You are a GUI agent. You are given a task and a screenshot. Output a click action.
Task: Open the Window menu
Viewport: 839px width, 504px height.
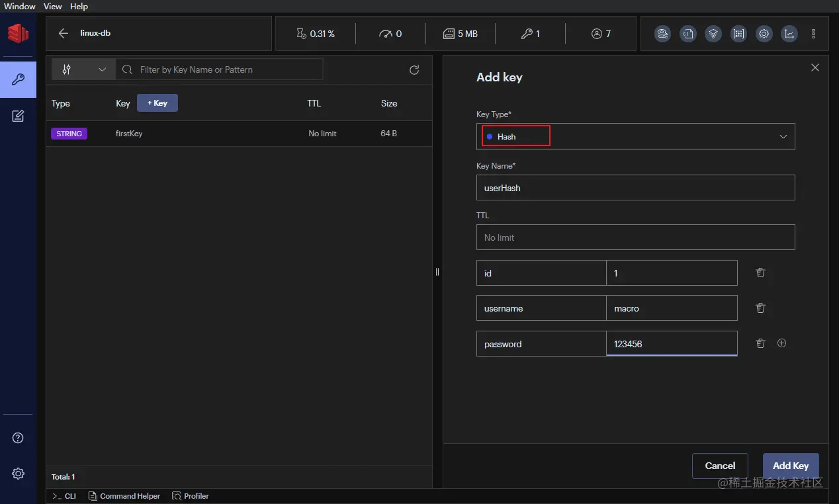(x=20, y=6)
